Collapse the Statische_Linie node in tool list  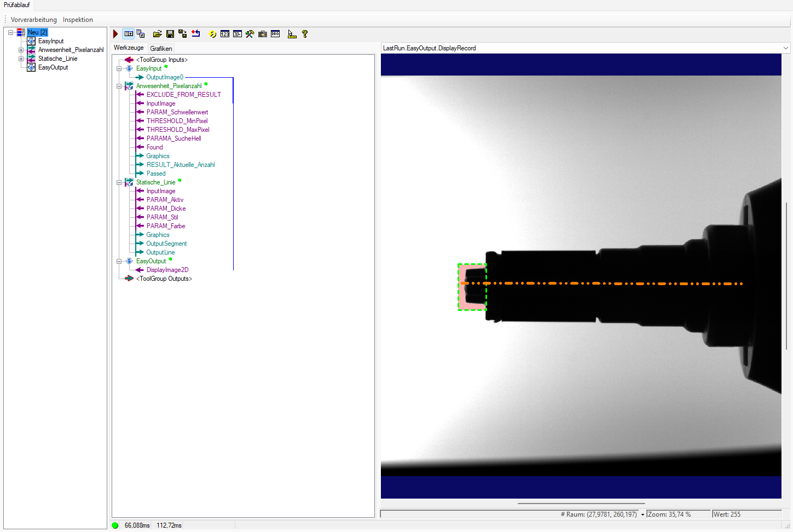[119, 182]
